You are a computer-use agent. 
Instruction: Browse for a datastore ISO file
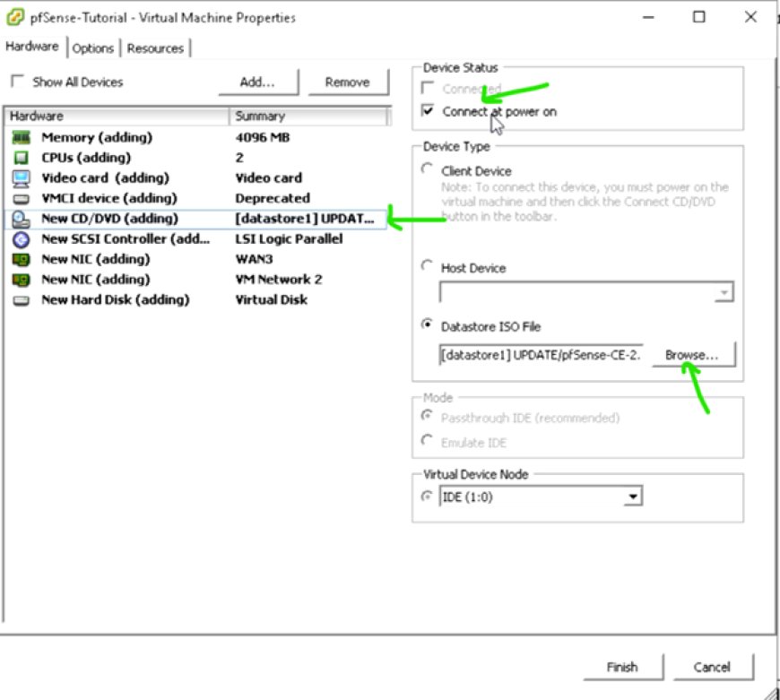point(693,355)
